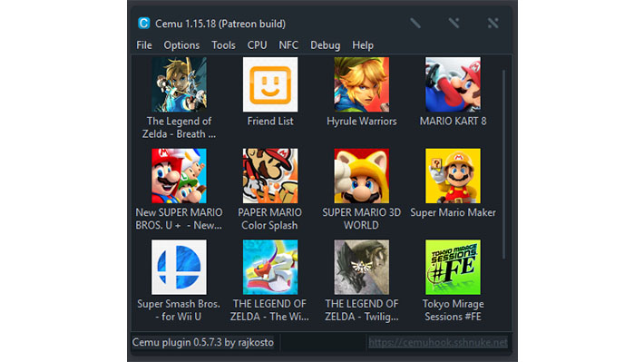Select the Super Mario Maker icon
Viewport: 644px width, 362px height.
point(453,176)
